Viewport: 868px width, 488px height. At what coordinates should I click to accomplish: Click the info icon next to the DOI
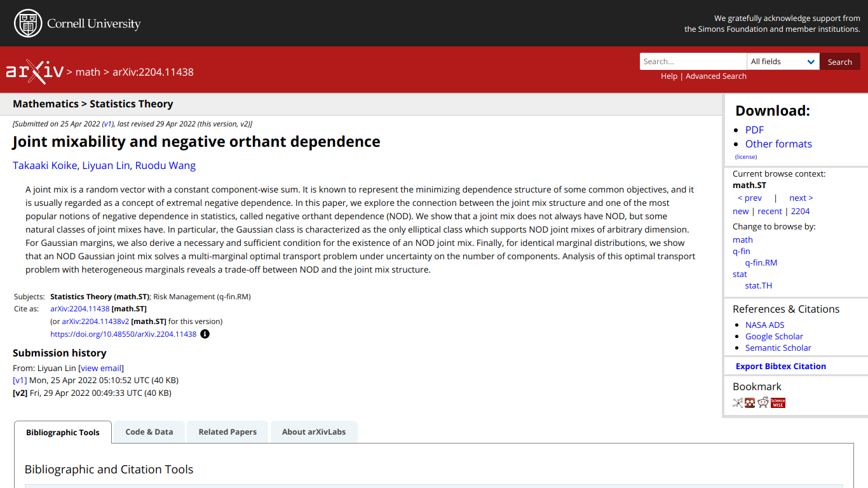(205, 334)
